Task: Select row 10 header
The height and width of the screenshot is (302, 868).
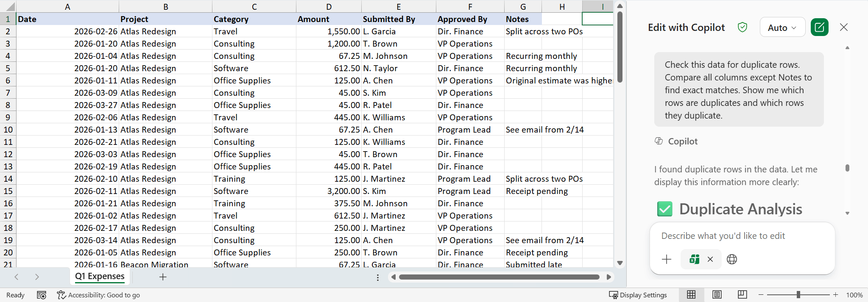Action: [x=8, y=130]
